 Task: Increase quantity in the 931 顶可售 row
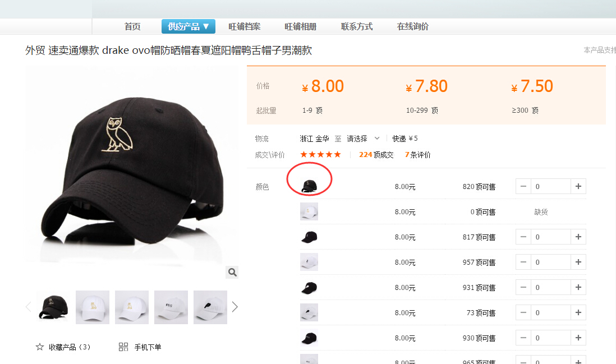tap(578, 287)
